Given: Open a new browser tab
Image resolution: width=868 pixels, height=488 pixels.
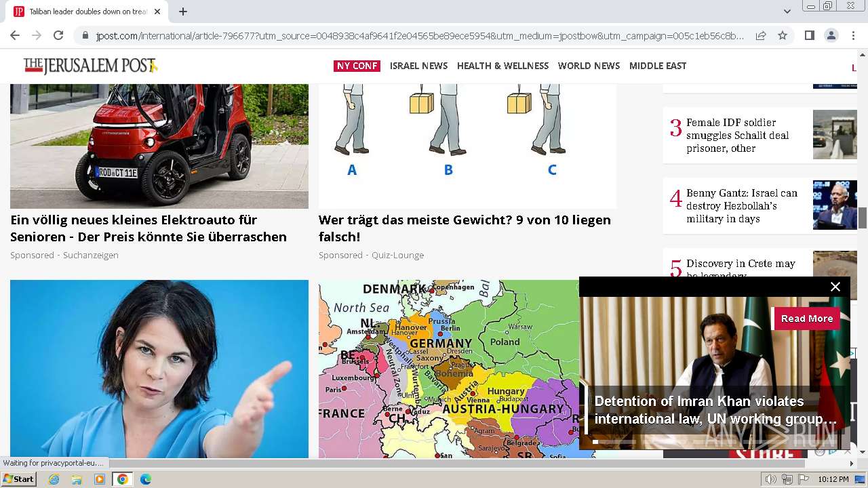Looking at the screenshot, I should [183, 12].
